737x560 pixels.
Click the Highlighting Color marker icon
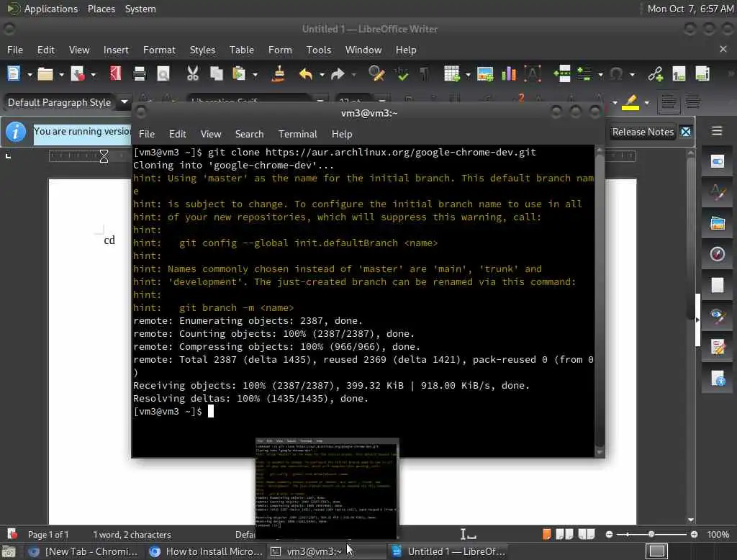pyautogui.click(x=630, y=102)
